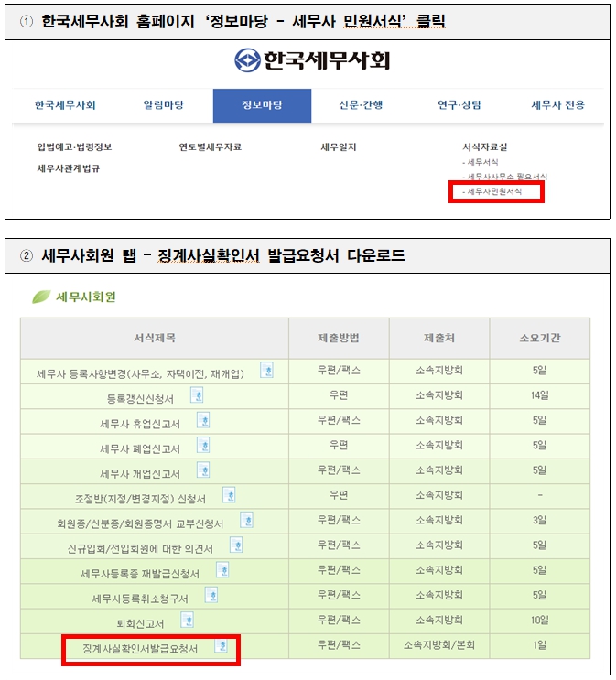The height and width of the screenshot is (680, 616).
Task: Click 우편 method for 등록갱신신청서
Action: click(339, 395)
